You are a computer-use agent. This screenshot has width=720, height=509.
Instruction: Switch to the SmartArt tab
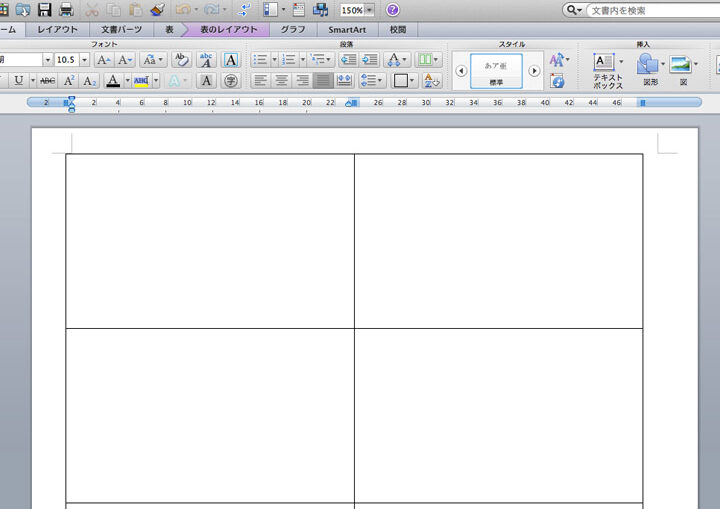pyautogui.click(x=346, y=30)
